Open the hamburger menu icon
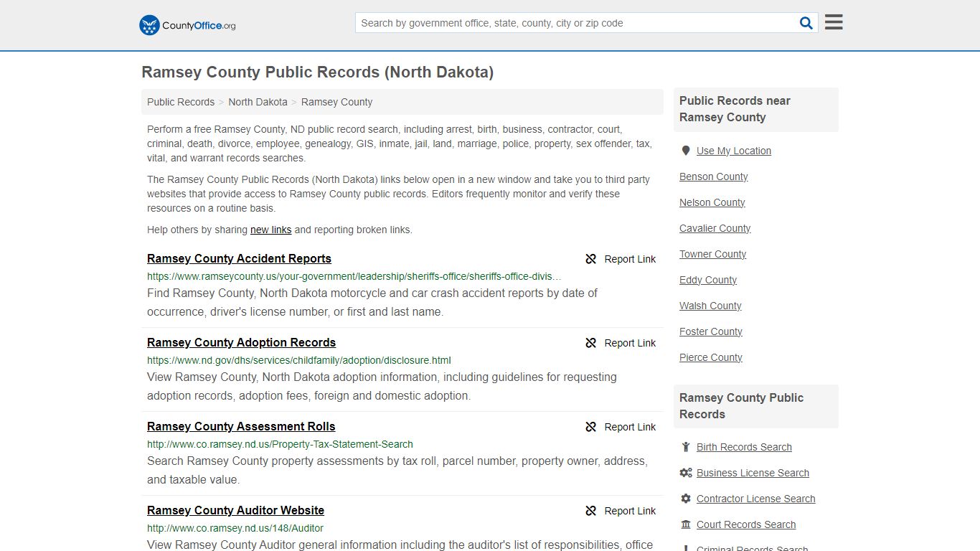Screen dimensions: 980x551 [x=834, y=22]
